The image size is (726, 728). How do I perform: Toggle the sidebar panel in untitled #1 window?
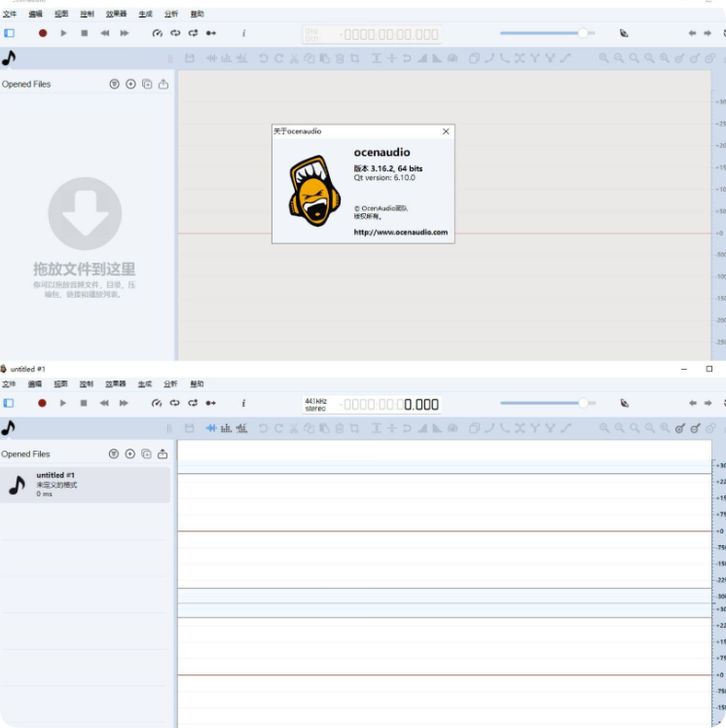[x=10, y=403]
